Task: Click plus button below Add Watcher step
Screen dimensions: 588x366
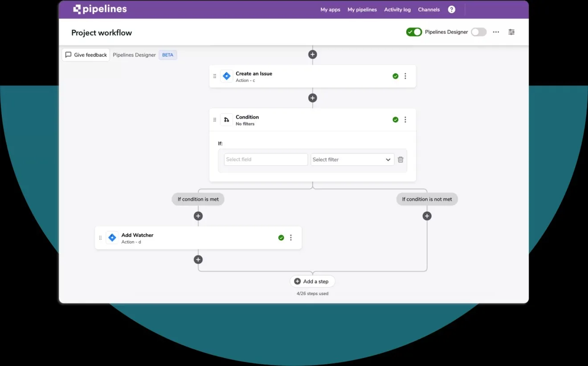Action: (198, 260)
